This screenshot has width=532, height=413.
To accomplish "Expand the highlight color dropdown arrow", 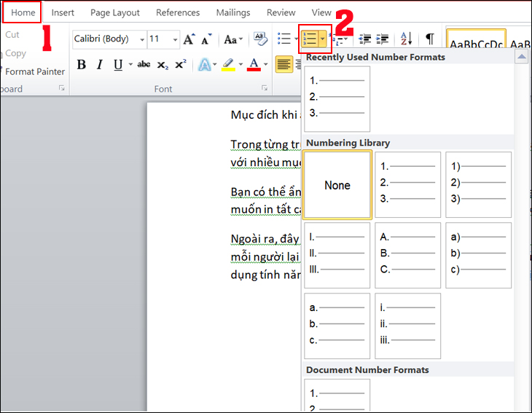I will (x=240, y=64).
